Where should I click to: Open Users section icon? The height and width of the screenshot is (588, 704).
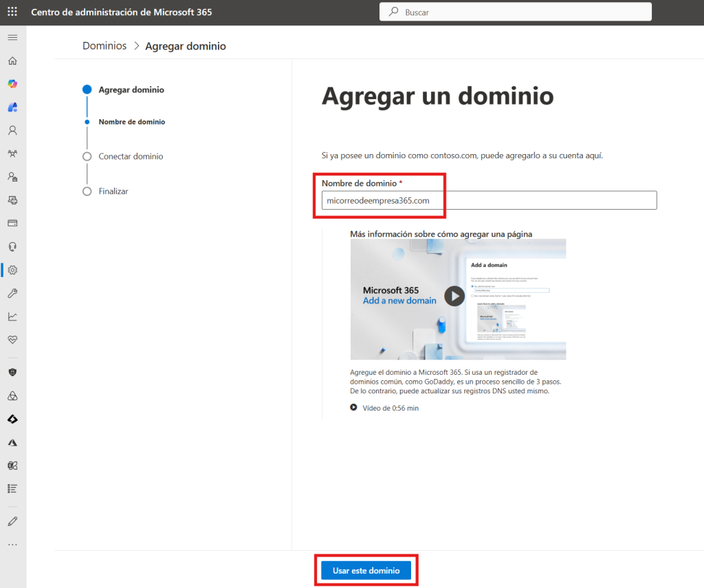point(12,130)
